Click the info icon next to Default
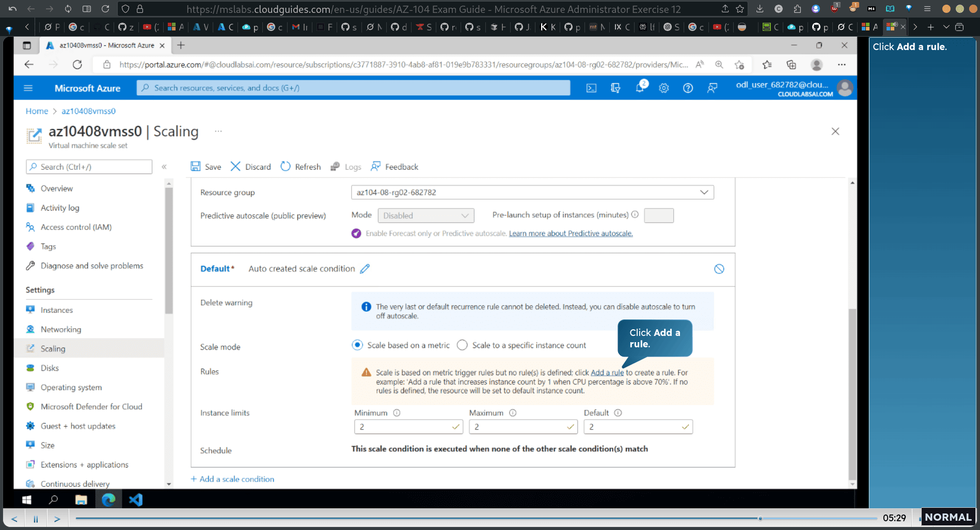This screenshot has width=980, height=530. point(618,413)
